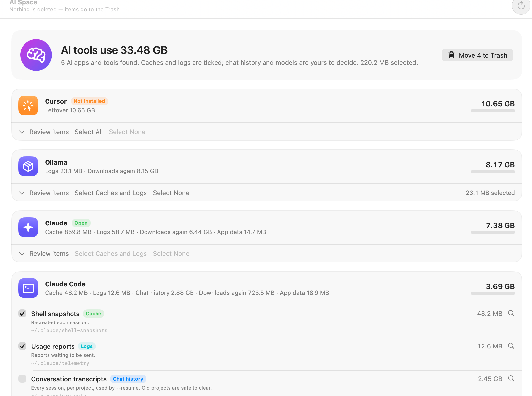Click the Cursor 10.65 GB size bar

493,111
